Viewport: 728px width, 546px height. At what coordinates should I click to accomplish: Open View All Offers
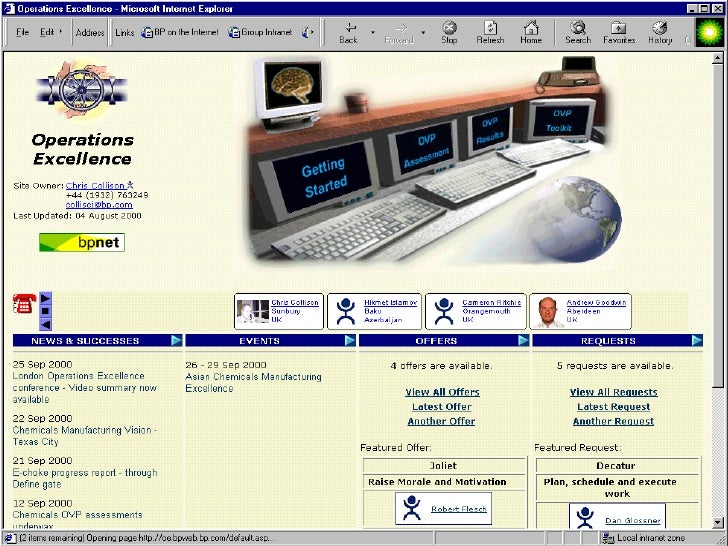442,392
